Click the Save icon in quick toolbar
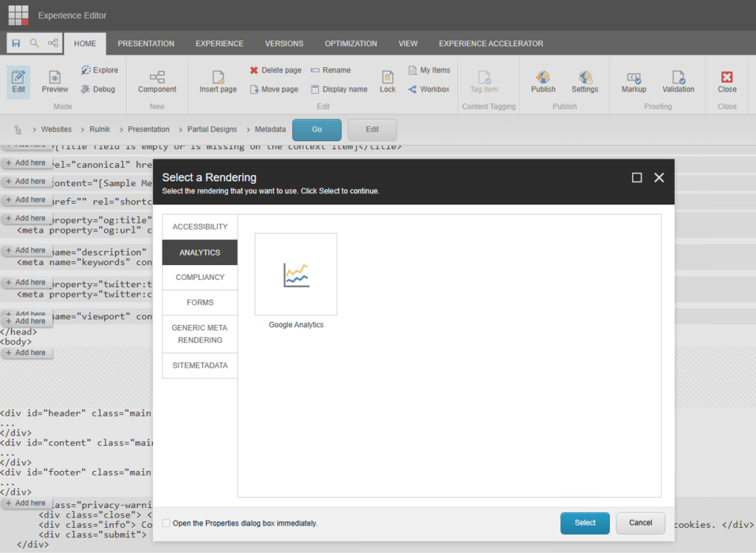 (x=16, y=44)
